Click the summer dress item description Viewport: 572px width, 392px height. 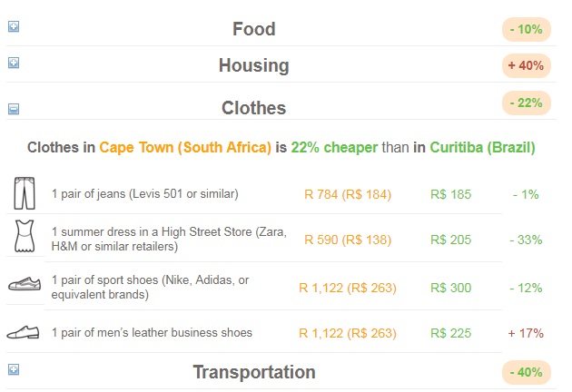(169, 240)
